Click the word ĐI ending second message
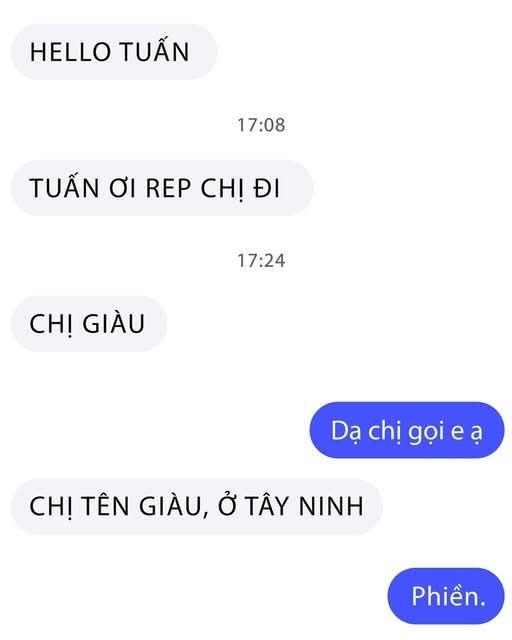512x640 pixels. click(266, 189)
